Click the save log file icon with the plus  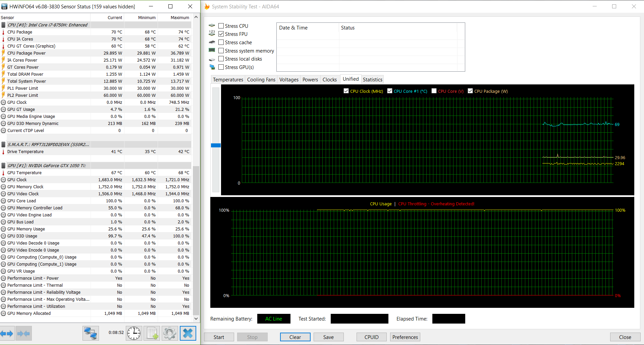152,333
